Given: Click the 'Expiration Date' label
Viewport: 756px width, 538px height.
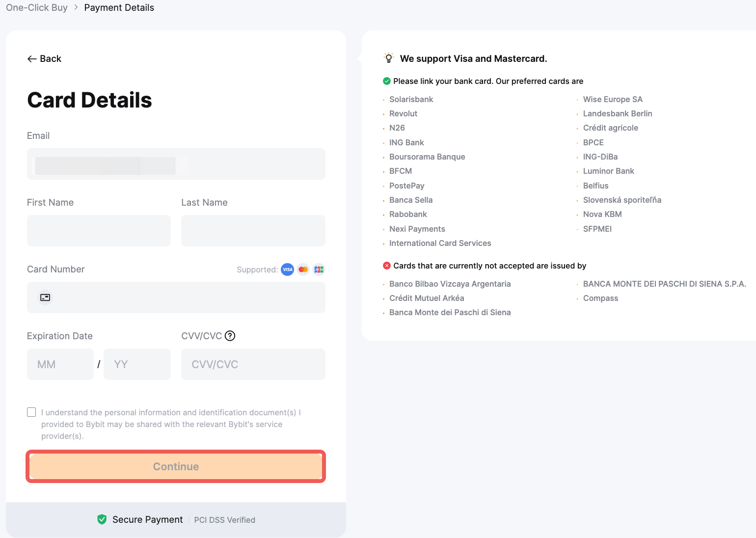Looking at the screenshot, I should (60, 336).
